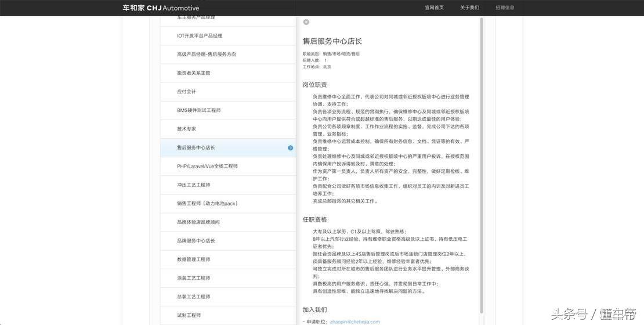Viewport: 644px width, 325px height.
Task: Select 品牌服务中心店长 job
Action: 228,241
